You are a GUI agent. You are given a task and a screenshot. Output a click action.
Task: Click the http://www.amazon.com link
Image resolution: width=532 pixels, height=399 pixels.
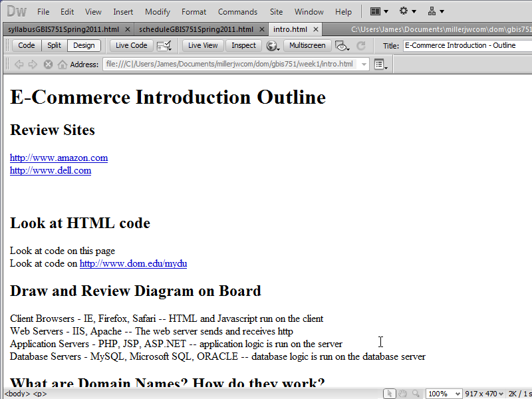[59, 158]
